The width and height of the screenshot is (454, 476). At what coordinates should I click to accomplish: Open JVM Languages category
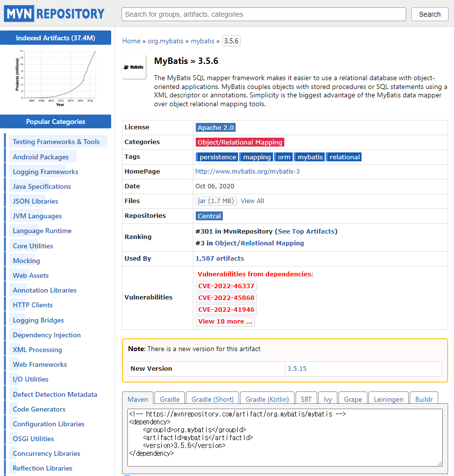37,216
